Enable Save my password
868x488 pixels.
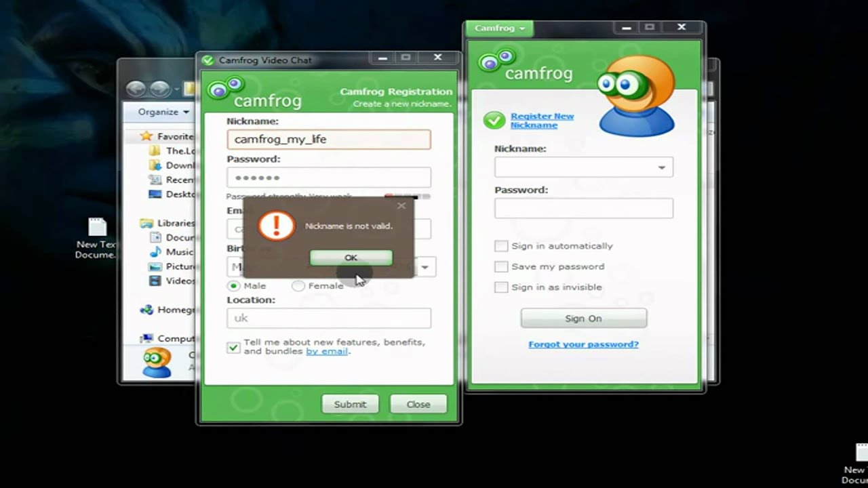(501, 266)
